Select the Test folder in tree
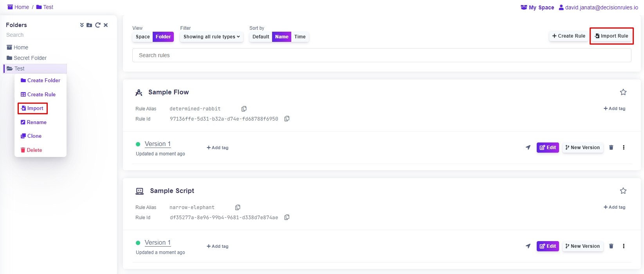Screen dimensions: 644x274 click(20, 68)
